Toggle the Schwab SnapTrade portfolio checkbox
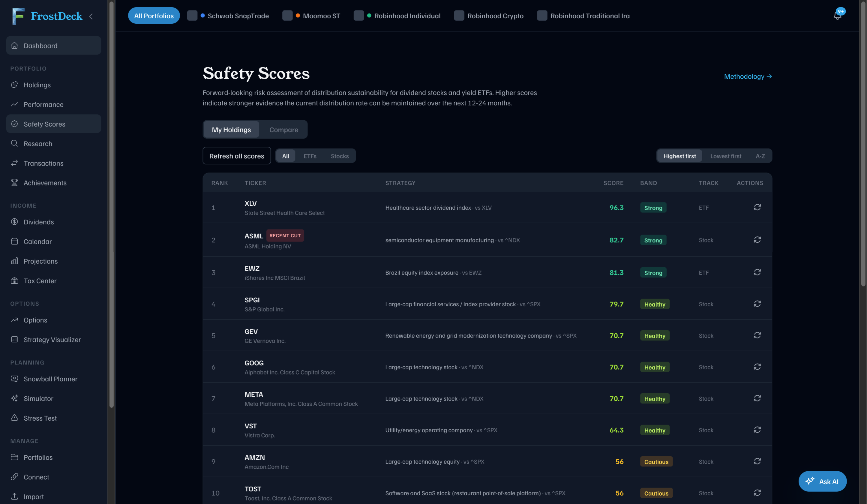Viewport: 867px width, 504px height. [192, 16]
